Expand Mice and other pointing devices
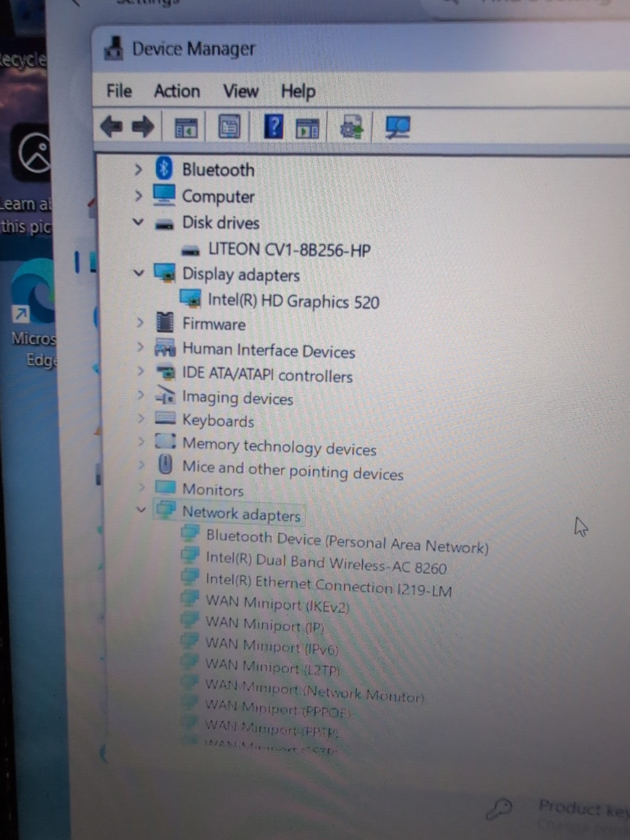Viewport: 630px width, 840px height. click(141, 465)
